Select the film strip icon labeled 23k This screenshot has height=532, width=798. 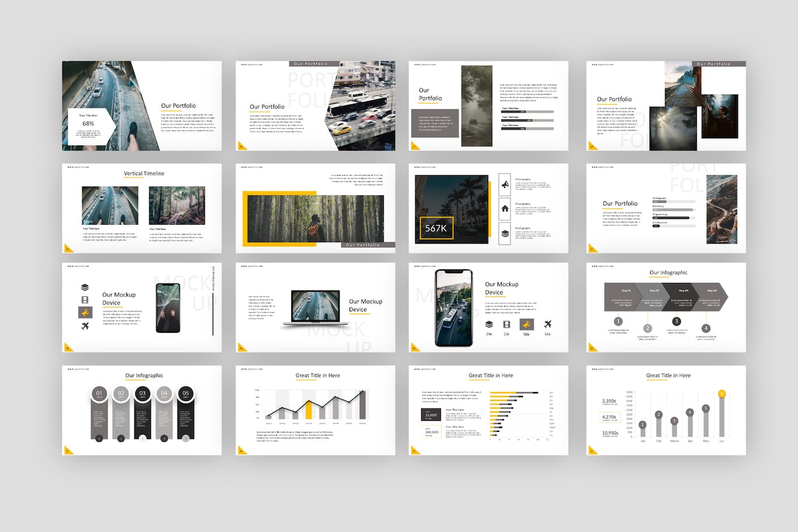pos(507,324)
